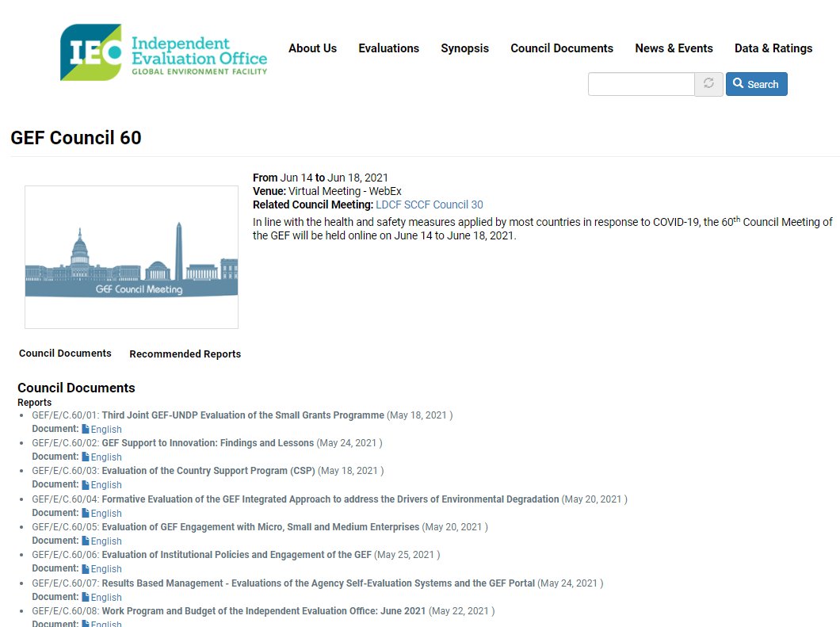Screen dimensions: 840x627
Task: Click the refresh icon beside the search field
Action: pos(708,83)
